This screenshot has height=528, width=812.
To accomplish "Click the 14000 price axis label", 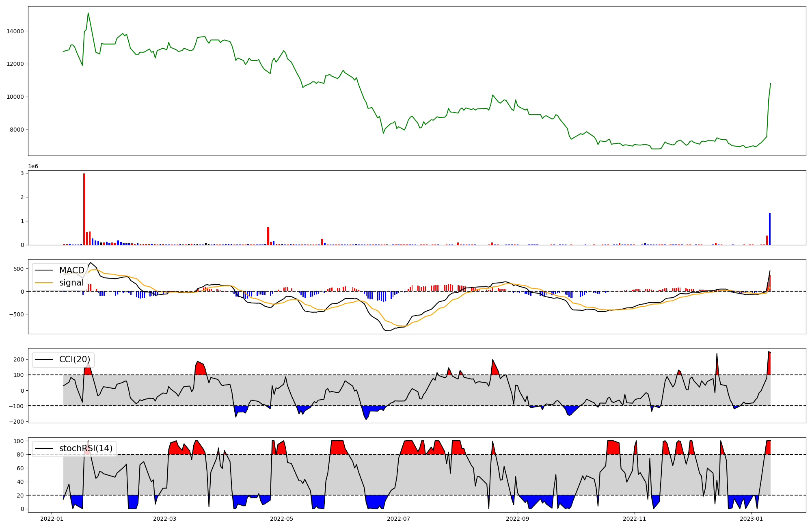I will click(15, 31).
